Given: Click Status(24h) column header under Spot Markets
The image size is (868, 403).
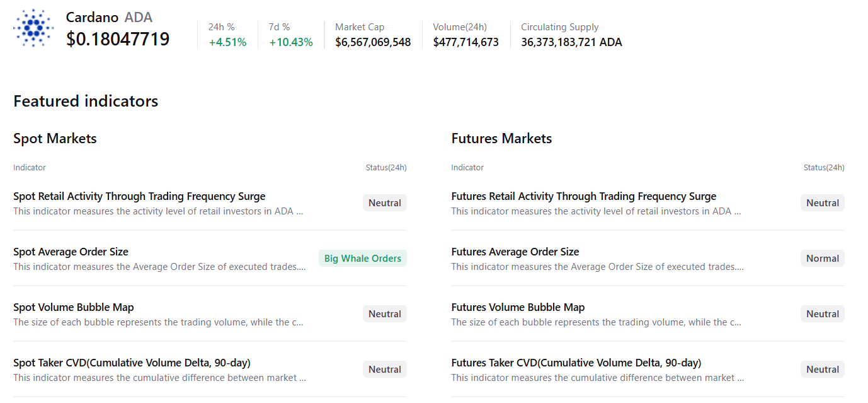Looking at the screenshot, I should tap(386, 167).
